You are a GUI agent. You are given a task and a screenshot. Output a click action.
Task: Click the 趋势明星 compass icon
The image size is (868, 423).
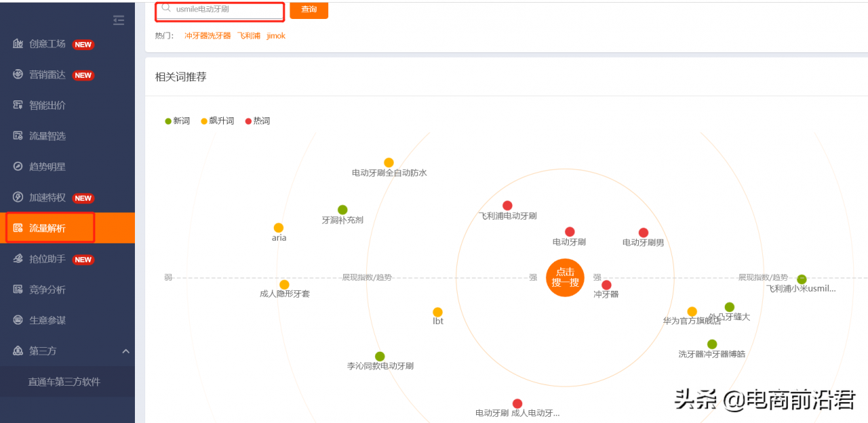pos(18,167)
